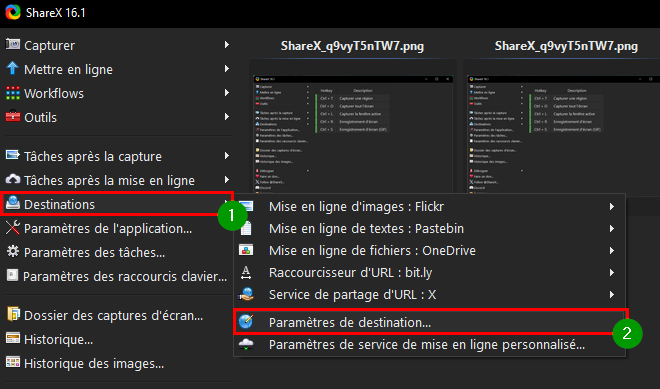
Task: Open the Mettre en ligne menu
Action: [117, 69]
